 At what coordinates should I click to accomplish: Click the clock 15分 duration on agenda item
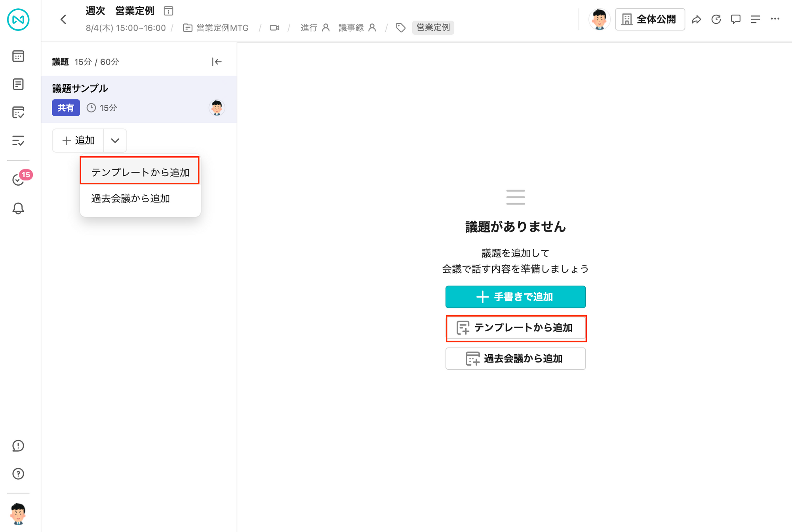102,108
